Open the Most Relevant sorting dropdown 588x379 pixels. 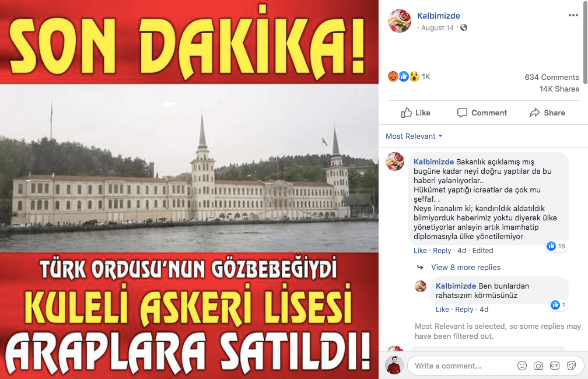point(414,136)
